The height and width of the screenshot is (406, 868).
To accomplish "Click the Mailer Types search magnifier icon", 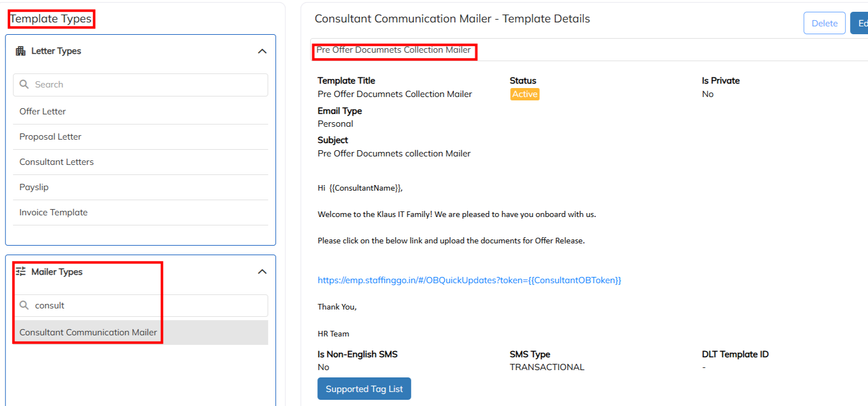I will (24, 306).
